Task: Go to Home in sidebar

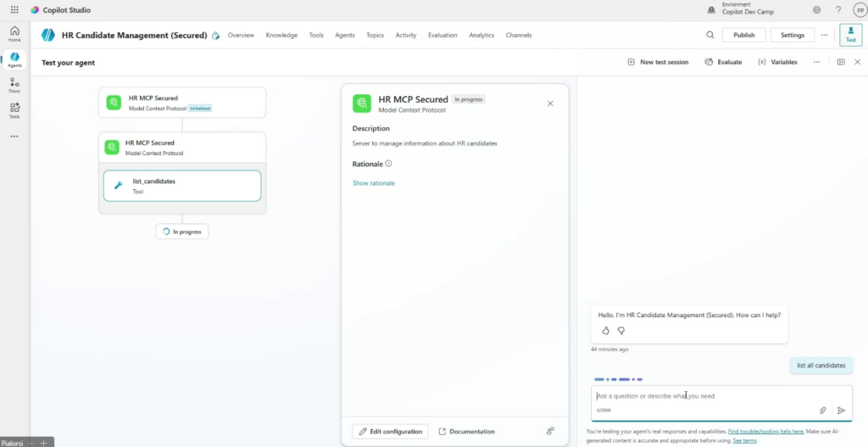Action: [14, 34]
